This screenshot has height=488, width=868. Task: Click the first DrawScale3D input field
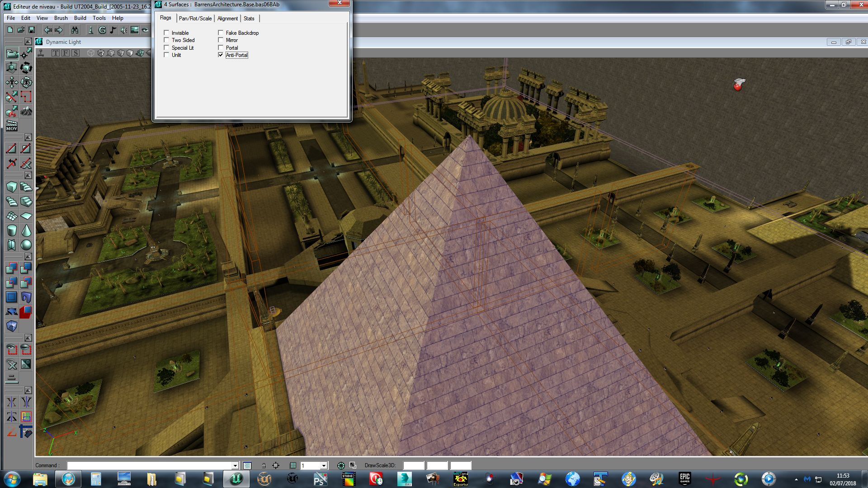click(413, 465)
